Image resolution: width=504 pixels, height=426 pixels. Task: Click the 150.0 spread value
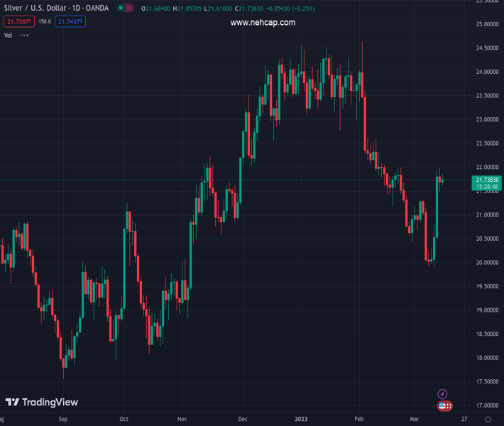click(44, 21)
